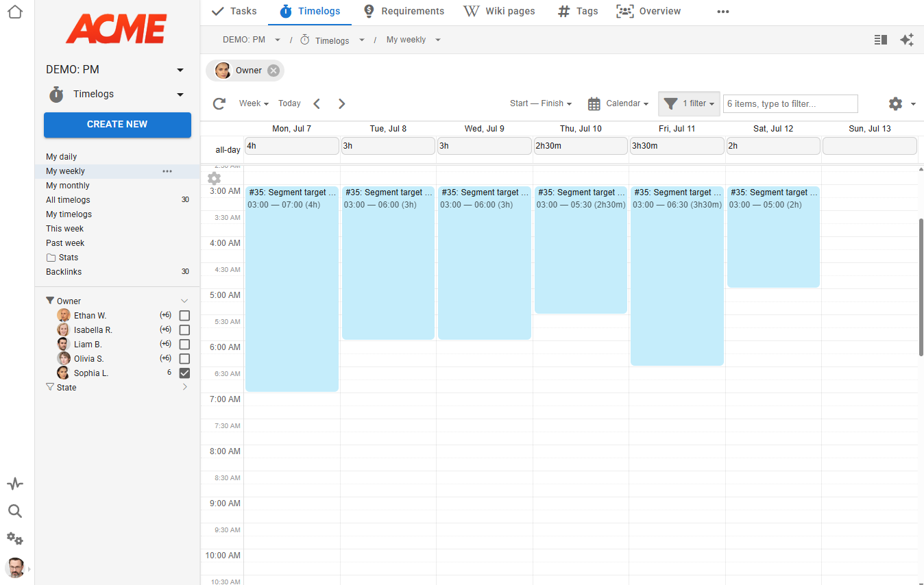Open the Wiki pages tab

(498, 12)
